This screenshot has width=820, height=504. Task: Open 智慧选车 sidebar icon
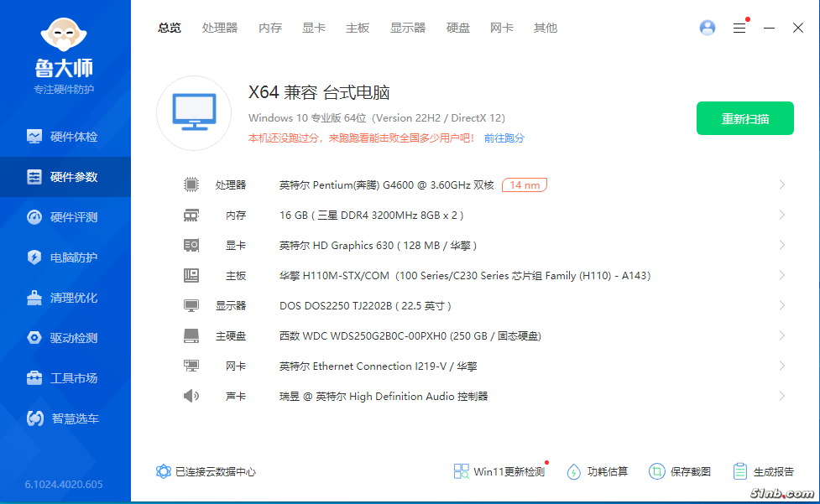35,418
